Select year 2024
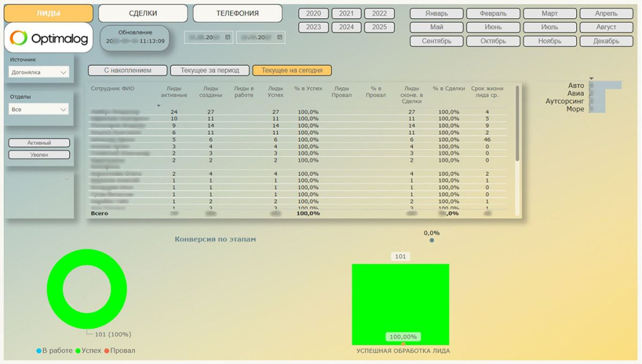This screenshot has height=364, width=642. [346, 27]
